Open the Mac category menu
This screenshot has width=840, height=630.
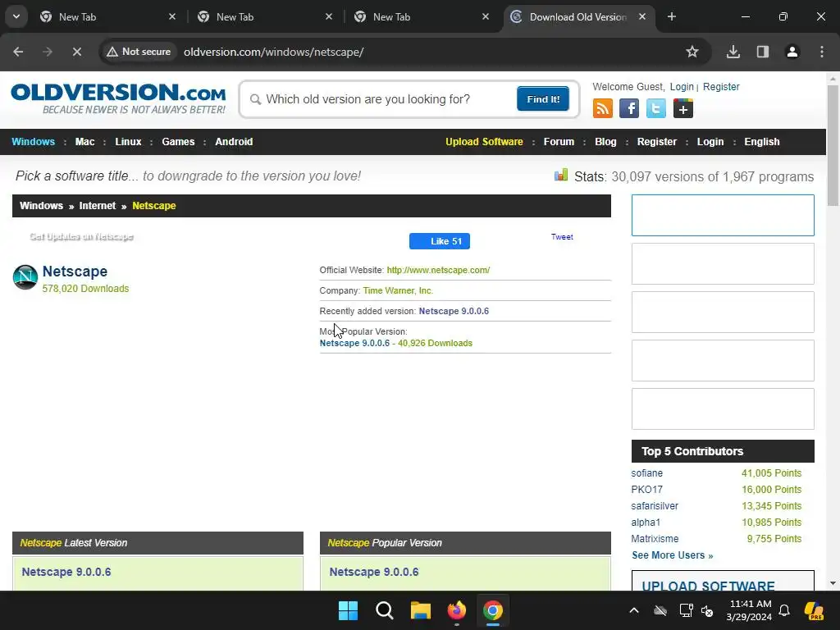(x=84, y=142)
